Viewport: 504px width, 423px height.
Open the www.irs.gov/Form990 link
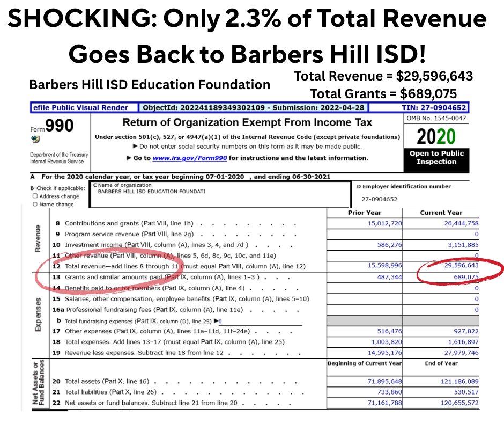(x=190, y=158)
